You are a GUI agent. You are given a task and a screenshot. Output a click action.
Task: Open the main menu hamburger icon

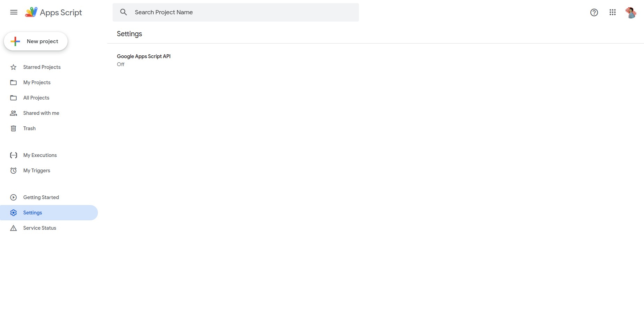(x=14, y=13)
